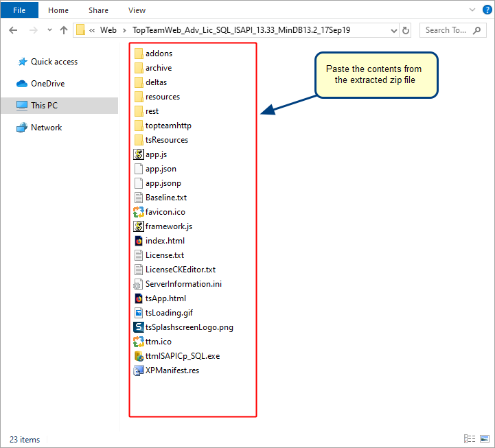Select the index.html file icon

pos(139,241)
